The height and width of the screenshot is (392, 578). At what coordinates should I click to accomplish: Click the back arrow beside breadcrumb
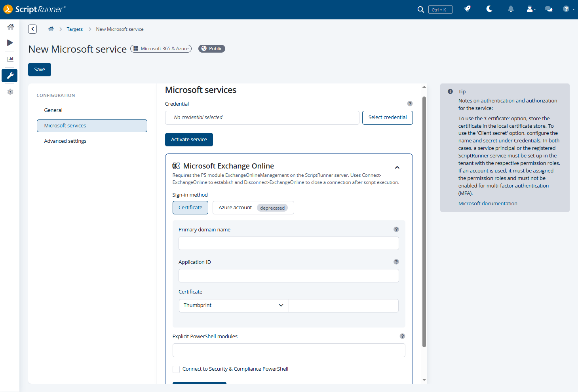tap(32, 29)
